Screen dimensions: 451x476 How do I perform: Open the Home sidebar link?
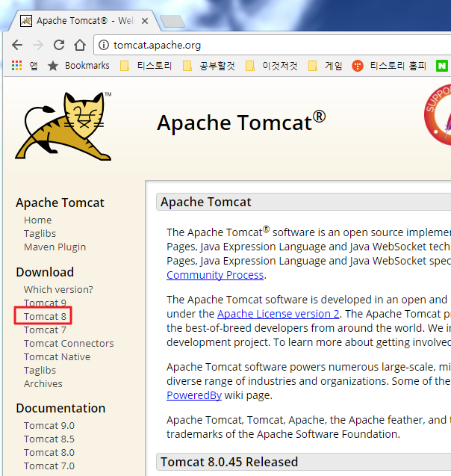coord(38,220)
